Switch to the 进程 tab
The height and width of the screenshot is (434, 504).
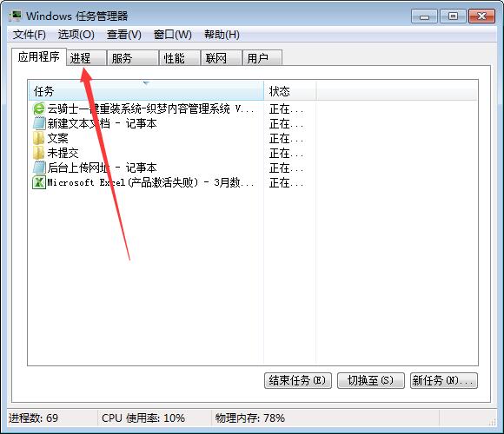point(86,58)
